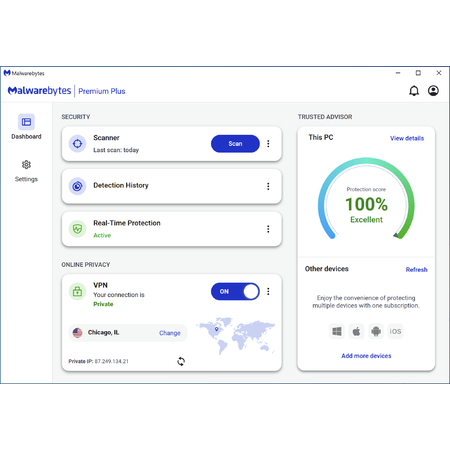The width and height of the screenshot is (450, 450).
Task: Click the VPN padlock icon
Action: [77, 292]
